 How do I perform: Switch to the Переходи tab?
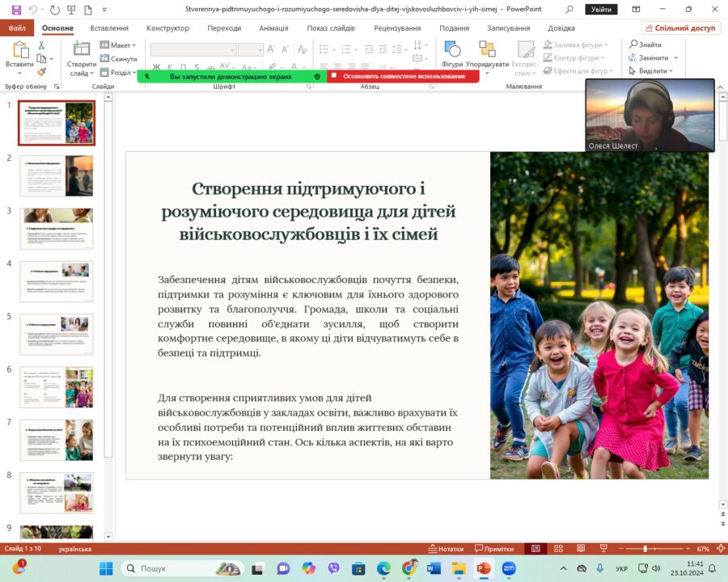pyautogui.click(x=224, y=27)
